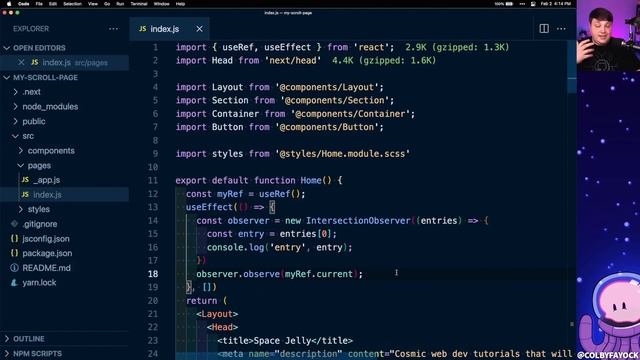
Task: Expand the NPM Scripts section
Action: 7,353
